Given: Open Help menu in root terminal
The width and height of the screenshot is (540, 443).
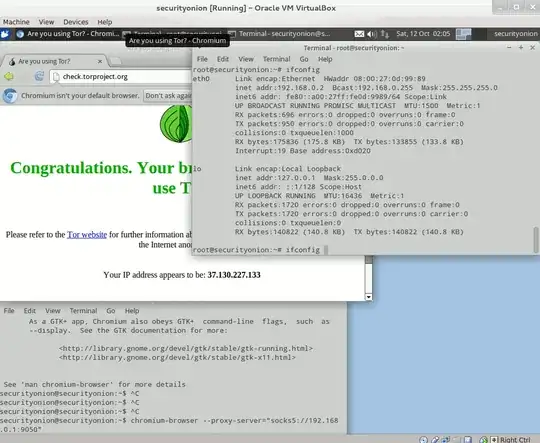Looking at the screenshot, I should (325, 59).
